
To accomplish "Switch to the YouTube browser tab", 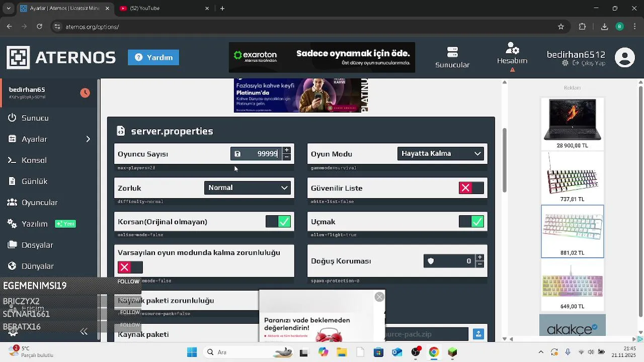I will point(164,8).
